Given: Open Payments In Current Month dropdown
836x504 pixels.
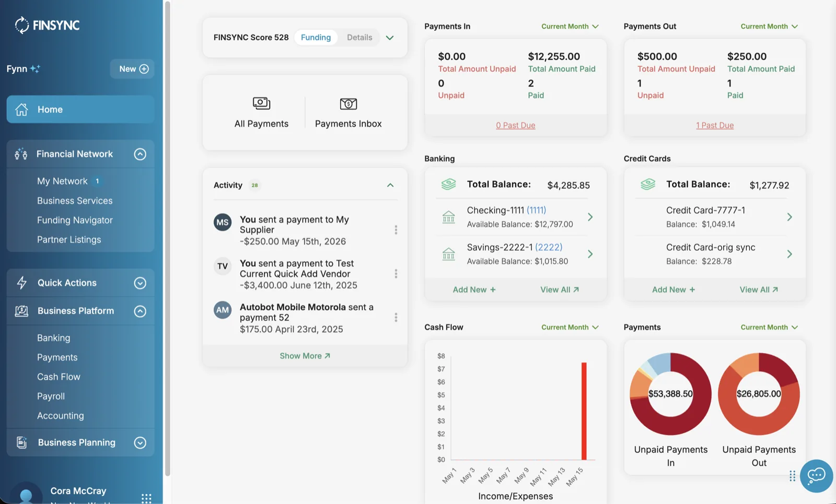Looking at the screenshot, I should click(570, 26).
